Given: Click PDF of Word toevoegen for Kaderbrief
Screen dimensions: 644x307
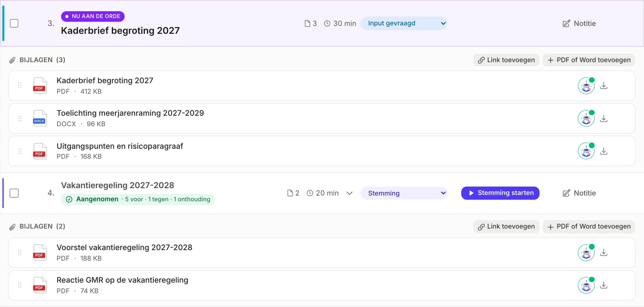Looking at the screenshot, I should pyautogui.click(x=589, y=60).
